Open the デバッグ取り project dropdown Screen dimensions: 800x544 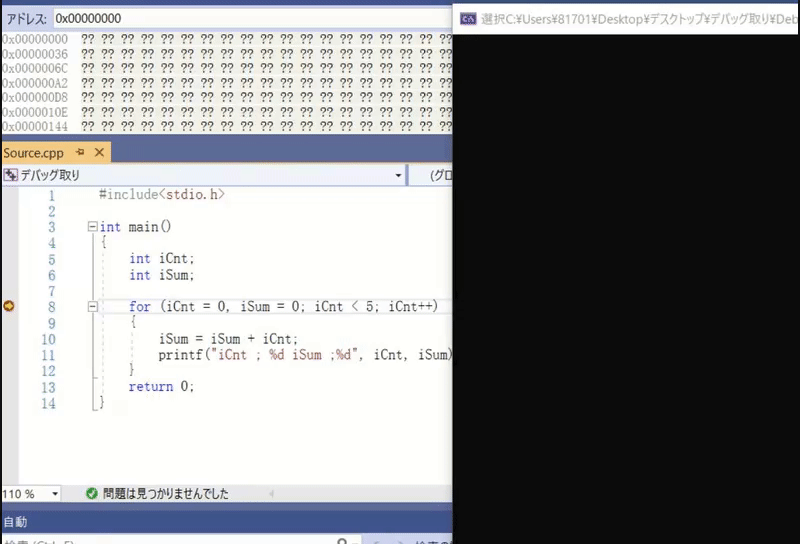click(x=398, y=176)
